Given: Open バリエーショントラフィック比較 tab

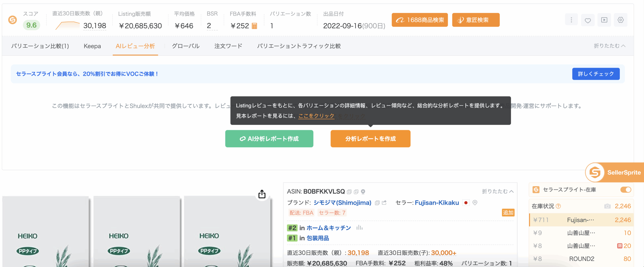Looking at the screenshot, I should click(x=299, y=46).
